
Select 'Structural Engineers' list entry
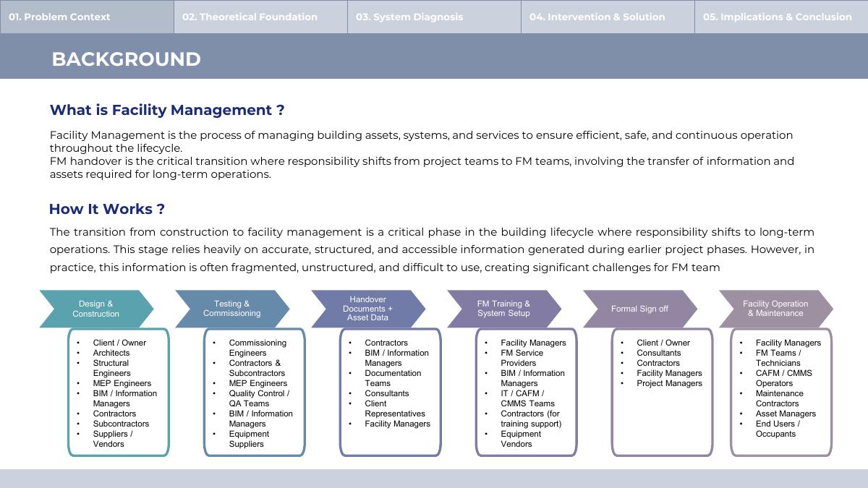coord(112,368)
